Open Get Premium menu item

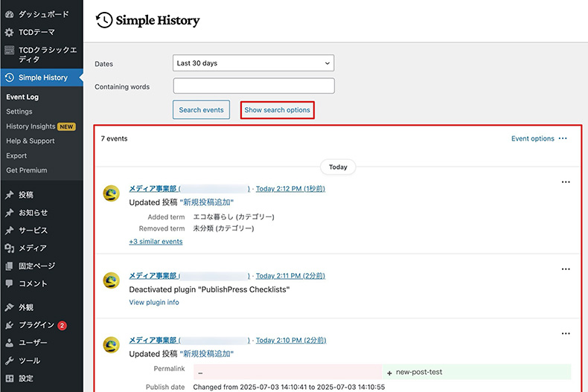click(x=27, y=170)
